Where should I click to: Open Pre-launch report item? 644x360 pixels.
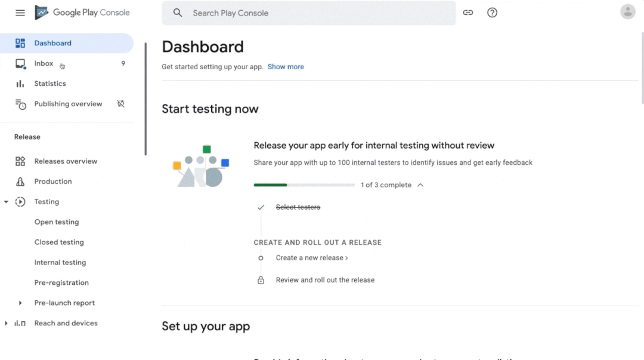pos(64,303)
